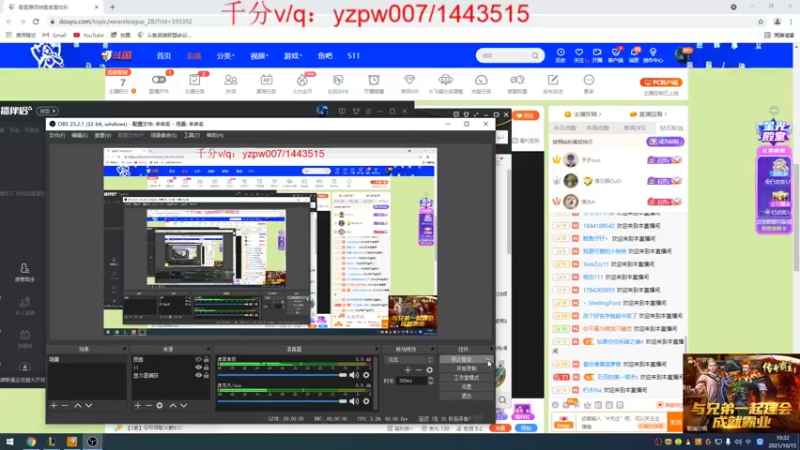This screenshot has width=800, height=450.
Task: Open desktop audio settings gear
Action: point(366,375)
